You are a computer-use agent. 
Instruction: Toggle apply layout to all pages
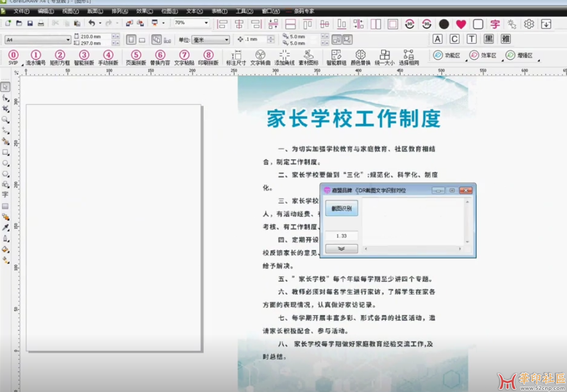click(x=156, y=40)
